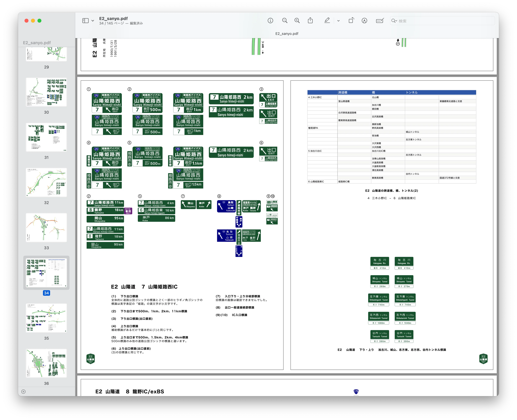Open page 35 thumbnail
The height and width of the screenshot is (420, 517).
click(46, 318)
